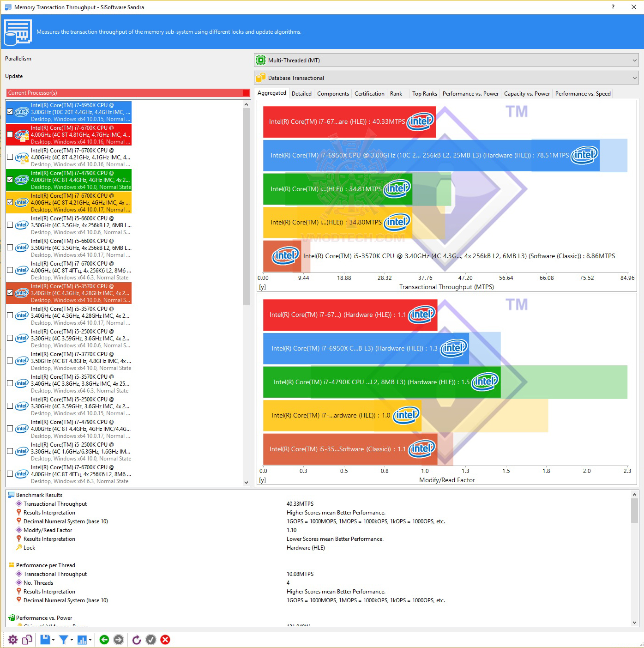This screenshot has height=648, width=644.
Task: Select the Performance per Thread heading row
Action: pos(45,565)
